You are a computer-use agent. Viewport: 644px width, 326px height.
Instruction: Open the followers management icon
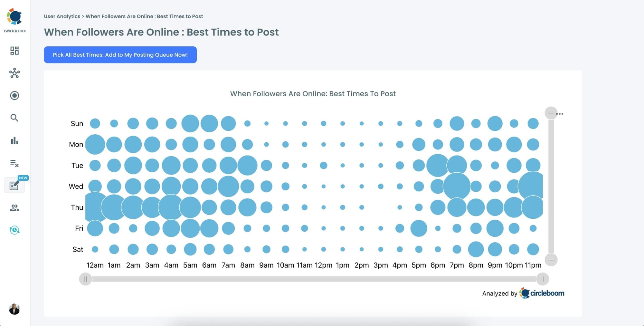click(x=14, y=208)
